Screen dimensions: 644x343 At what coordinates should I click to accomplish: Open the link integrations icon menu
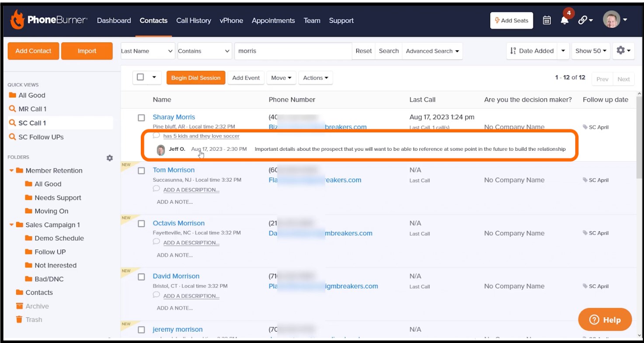pos(585,20)
